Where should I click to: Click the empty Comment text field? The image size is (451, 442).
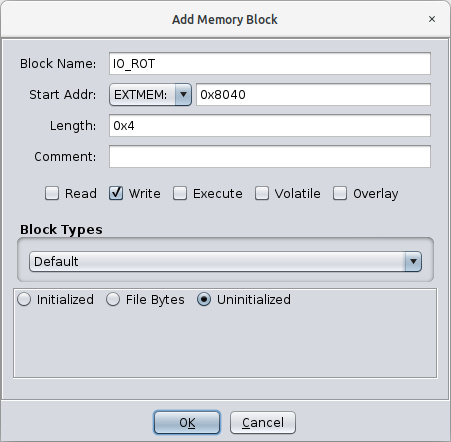click(x=270, y=157)
